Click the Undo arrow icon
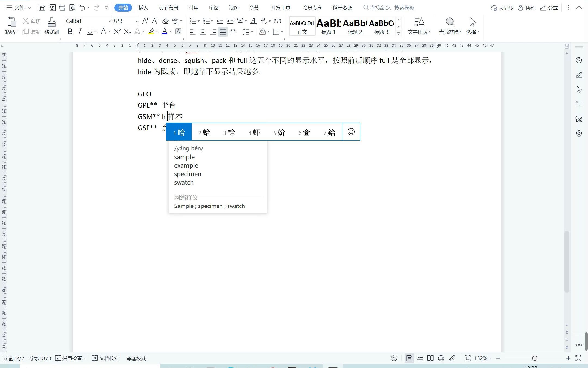The image size is (588, 368). click(82, 8)
